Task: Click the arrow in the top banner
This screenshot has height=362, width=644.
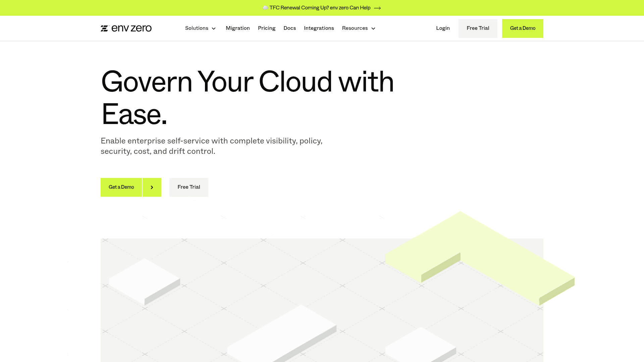Action: coord(377,8)
